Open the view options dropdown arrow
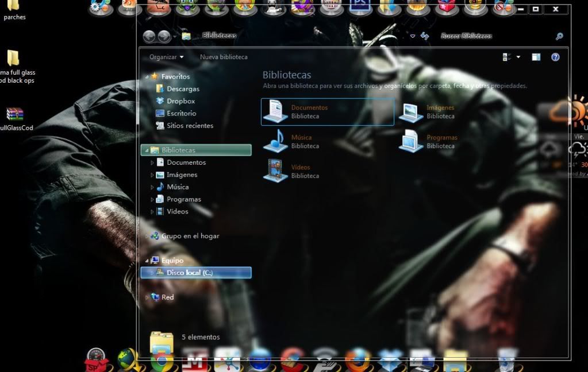The height and width of the screenshot is (372, 588). [518, 57]
